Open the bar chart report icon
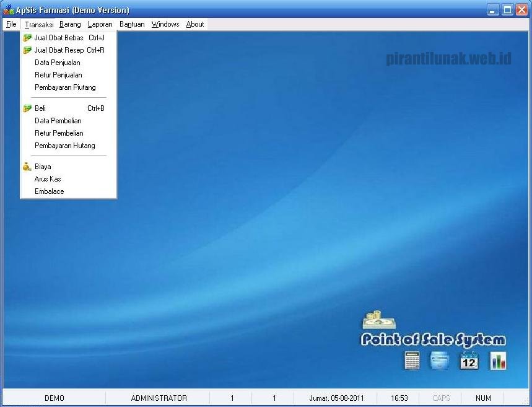Screen dimensions: 532x407 [x=498, y=360]
